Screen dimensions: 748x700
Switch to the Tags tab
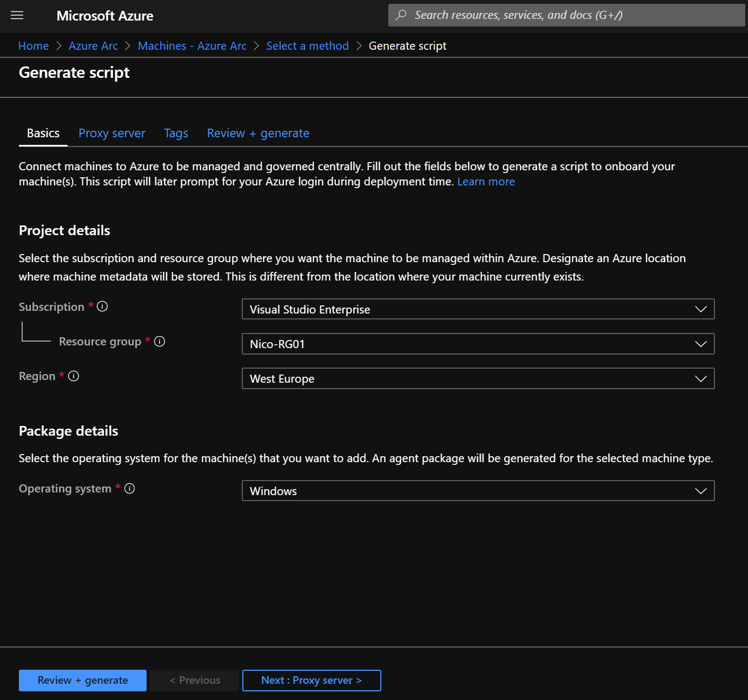[176, 133]
